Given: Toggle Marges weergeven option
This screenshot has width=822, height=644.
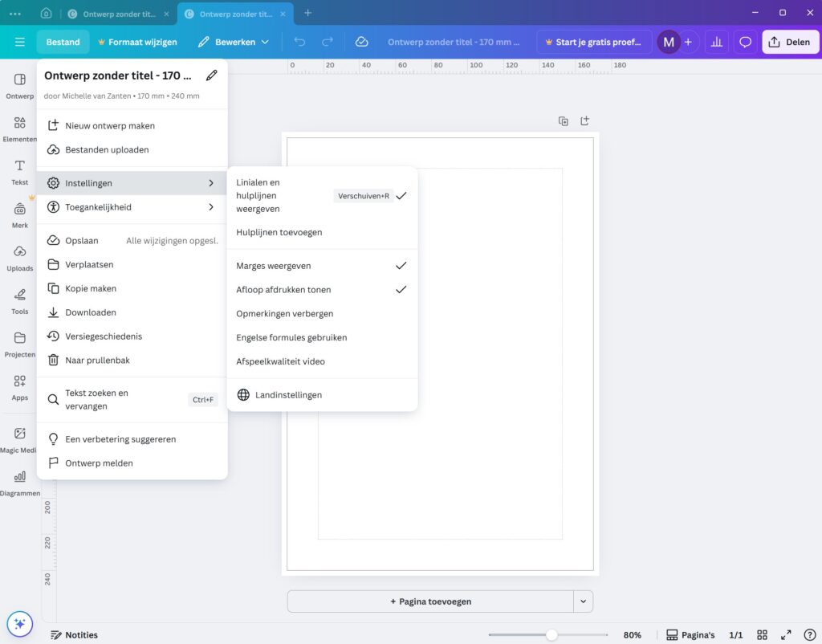Looking at the screenshot, I should tap(321, 266).
